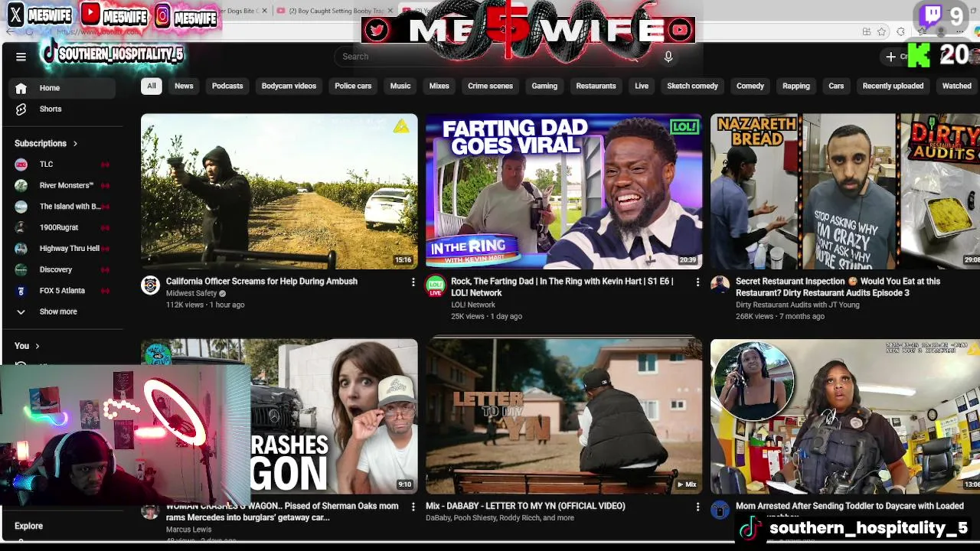
Task: Open options menu for DaBaby mix
Action: tap(697, 507)
